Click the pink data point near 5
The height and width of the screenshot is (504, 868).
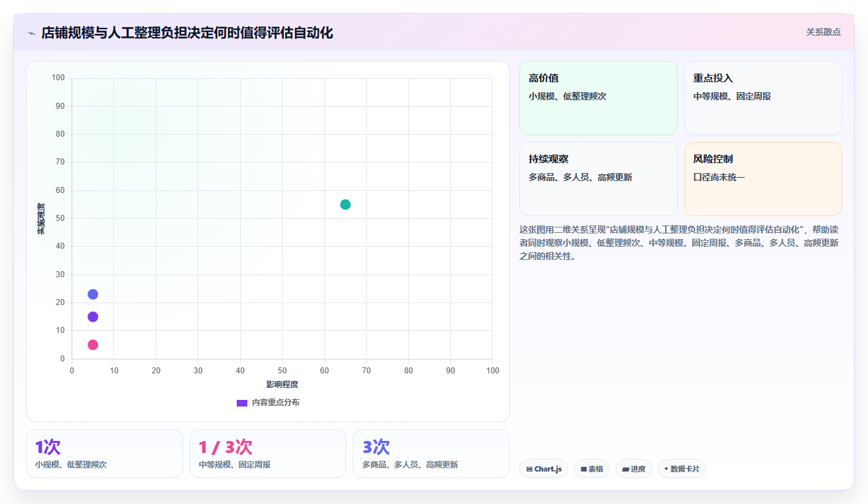click(x=93, y=345)
